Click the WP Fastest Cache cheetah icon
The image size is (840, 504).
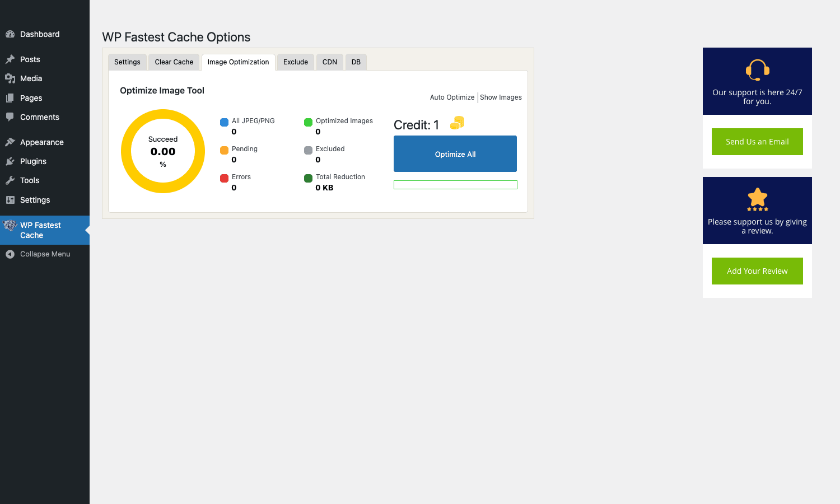10,226
